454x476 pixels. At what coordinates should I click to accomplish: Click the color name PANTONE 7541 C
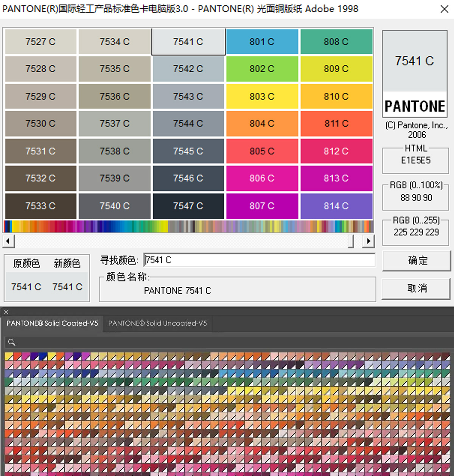click(x=177, y=291)
